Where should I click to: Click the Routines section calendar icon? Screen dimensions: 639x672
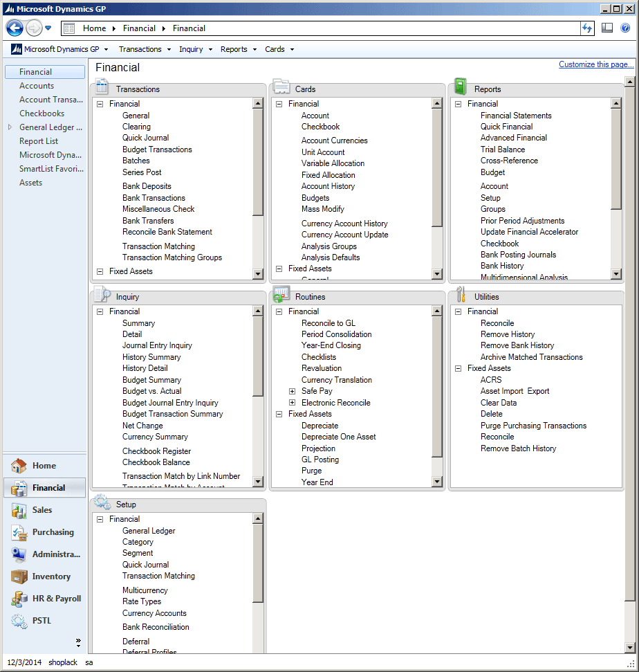[x=281, y=294]
